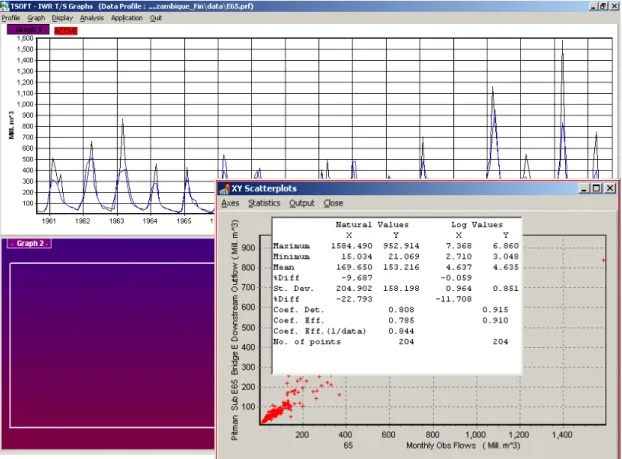Click the Quit menu in TSOFT
The image size is (622, 459).
pos(156,18)
